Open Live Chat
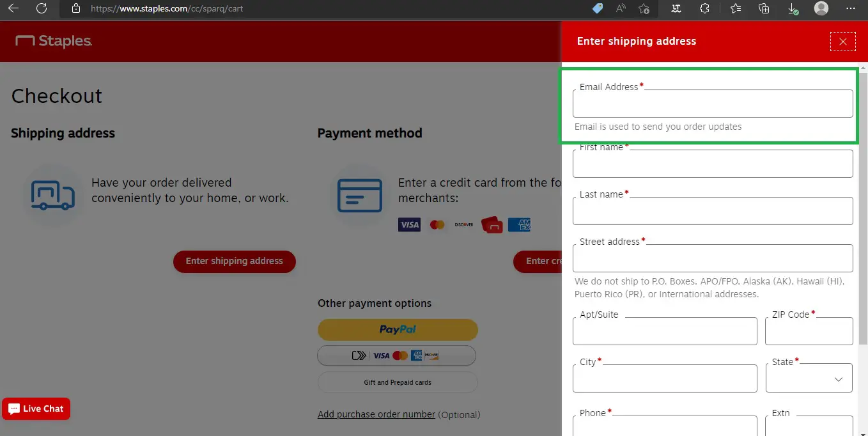 [x=36, y=409]
